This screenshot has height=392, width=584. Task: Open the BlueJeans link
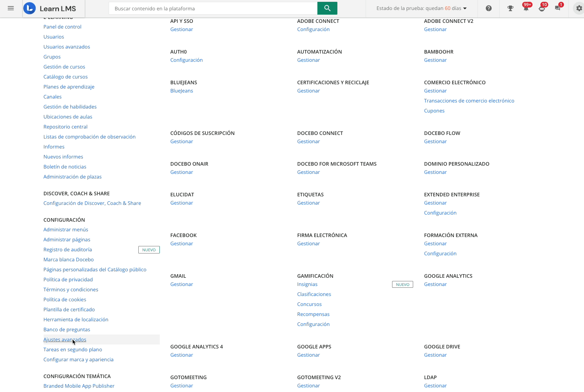pyautogui.click(x=182, y=91)
